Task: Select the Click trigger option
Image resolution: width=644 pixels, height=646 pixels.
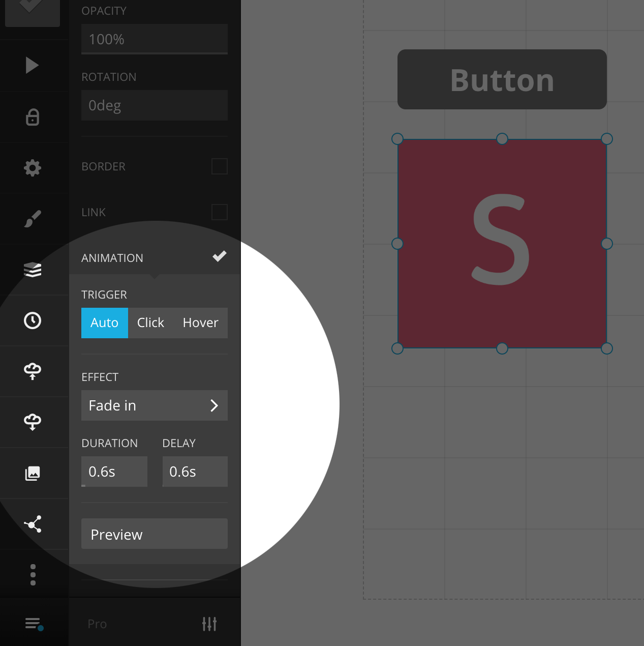Action: tap(150, 323)
